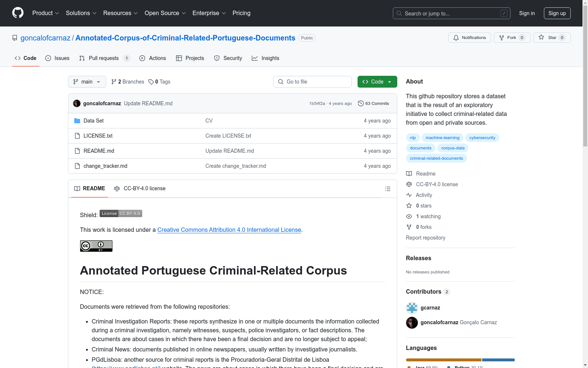
Task: Click the Sign in link
Action: coord(527,13)
